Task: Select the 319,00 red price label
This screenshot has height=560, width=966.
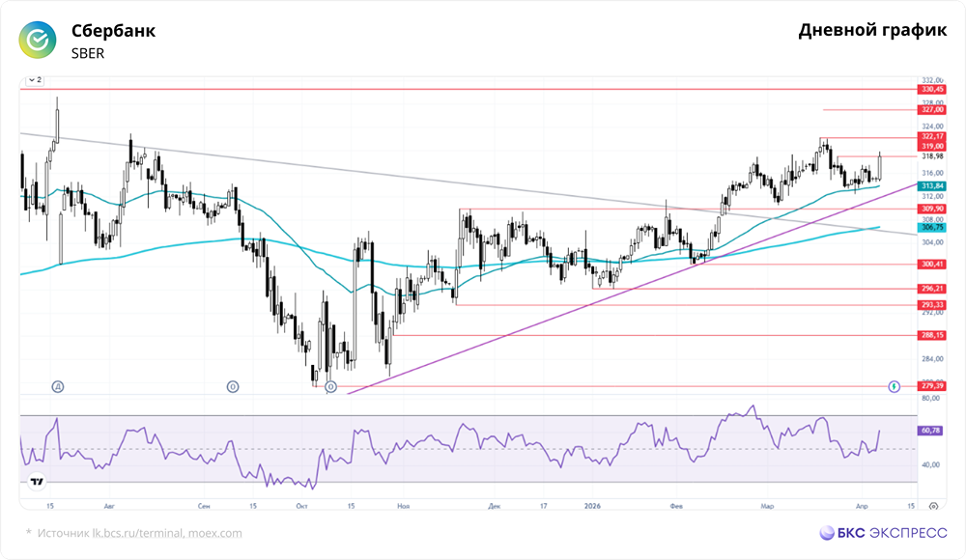Action: [x=932, y=146]
